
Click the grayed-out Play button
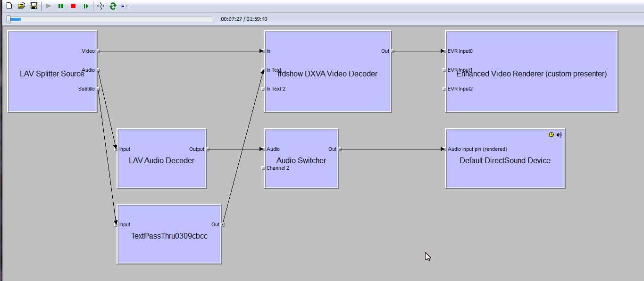click(x=49, y=6)
